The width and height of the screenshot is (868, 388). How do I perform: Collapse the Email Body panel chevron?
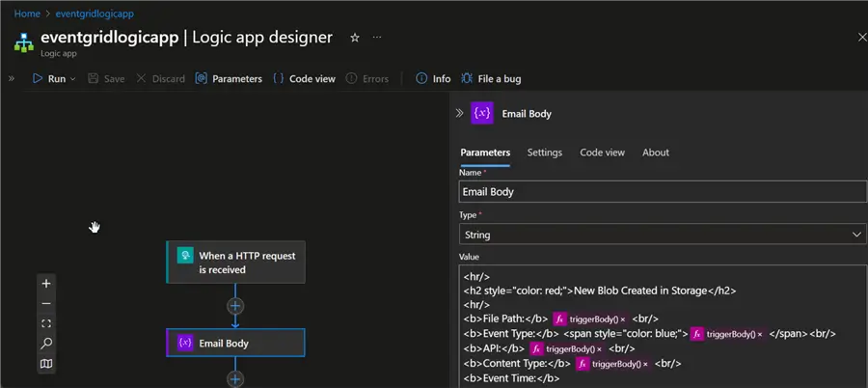point(459,114)
